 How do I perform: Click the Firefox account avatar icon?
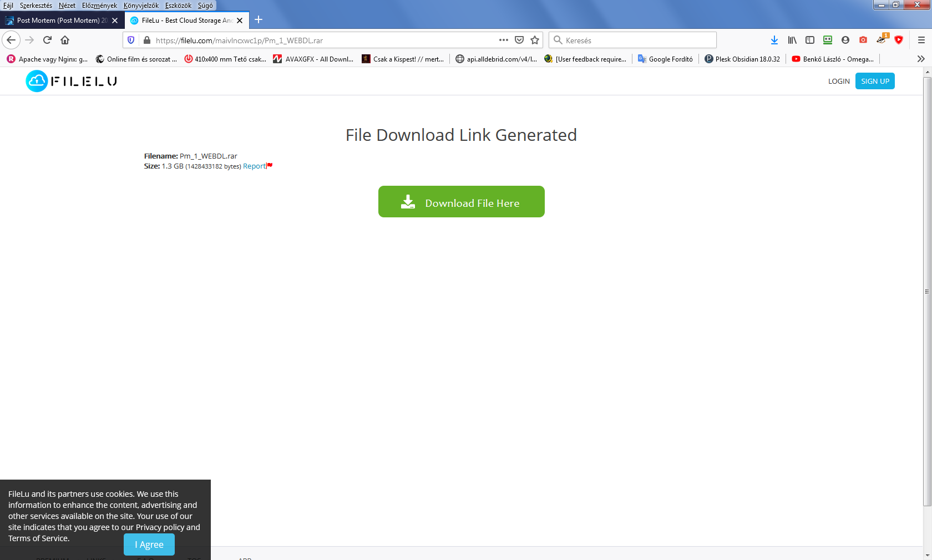[x=845, y=40]
